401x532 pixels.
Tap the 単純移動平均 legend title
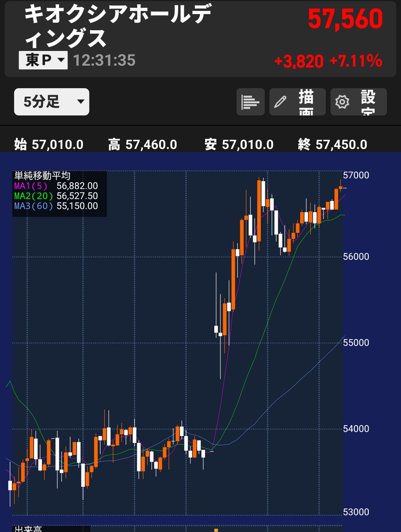42,176
